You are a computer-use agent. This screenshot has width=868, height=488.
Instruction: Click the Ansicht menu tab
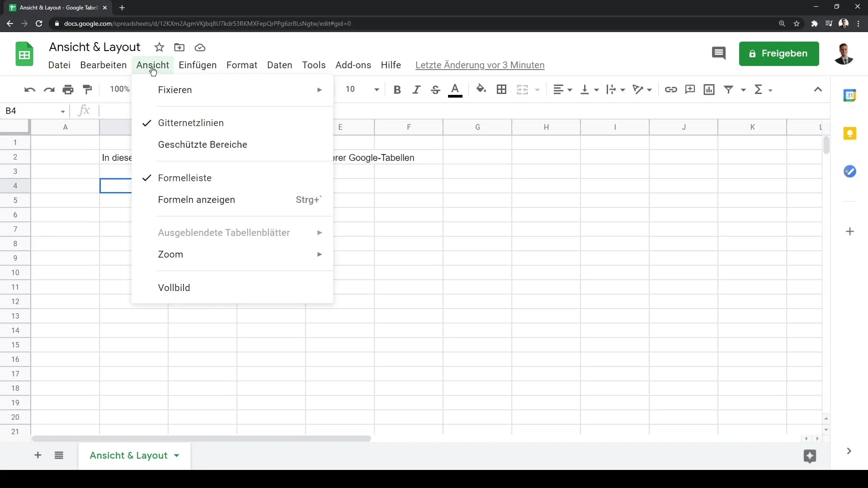tap(153, 65)
